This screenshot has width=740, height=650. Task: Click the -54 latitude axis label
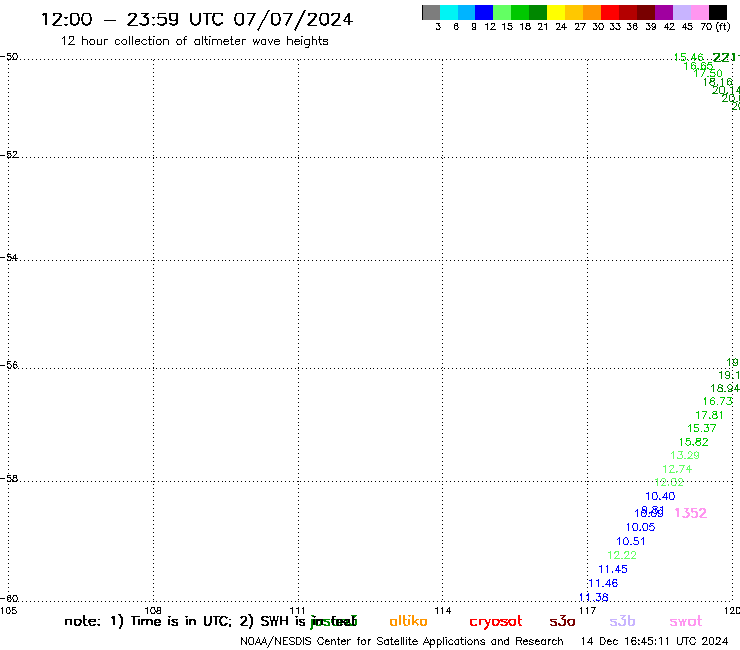click(x=9, y=258)
